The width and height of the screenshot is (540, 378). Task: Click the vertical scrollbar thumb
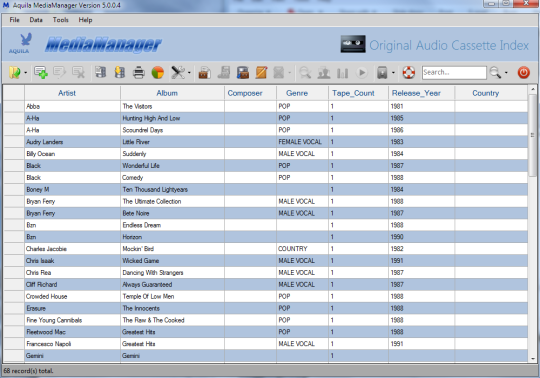click(532, 135)
